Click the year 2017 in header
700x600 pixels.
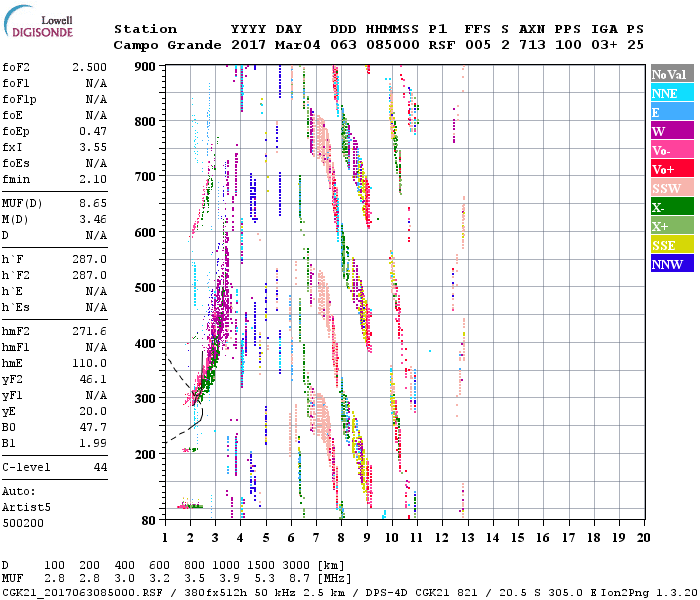248,46
